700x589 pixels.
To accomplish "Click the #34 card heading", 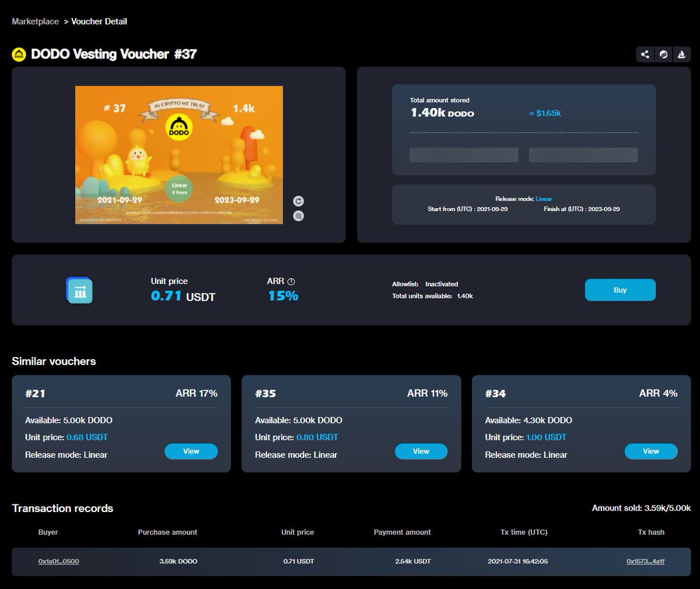I will [x=495, y=394].
